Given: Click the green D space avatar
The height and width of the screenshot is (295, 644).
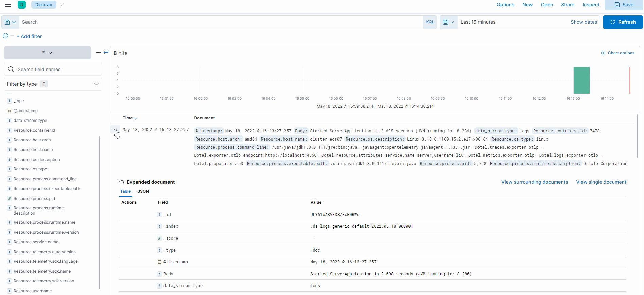Looking at the screenshot, I should tap(22, 5).
